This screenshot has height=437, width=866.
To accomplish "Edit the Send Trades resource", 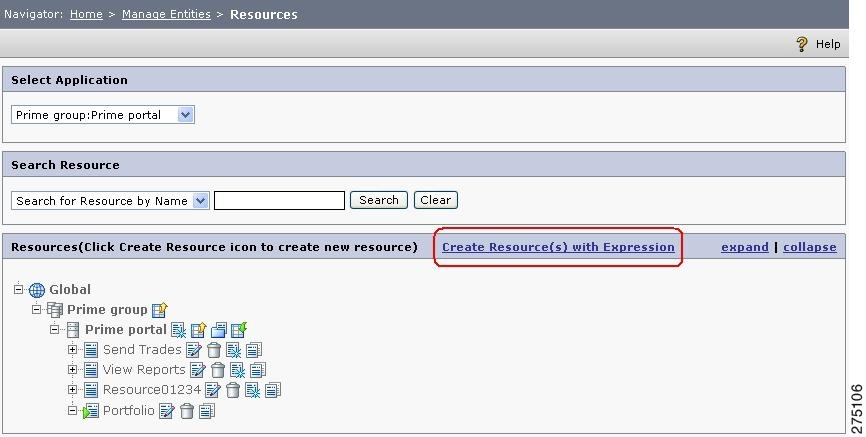I will point(194,350).
